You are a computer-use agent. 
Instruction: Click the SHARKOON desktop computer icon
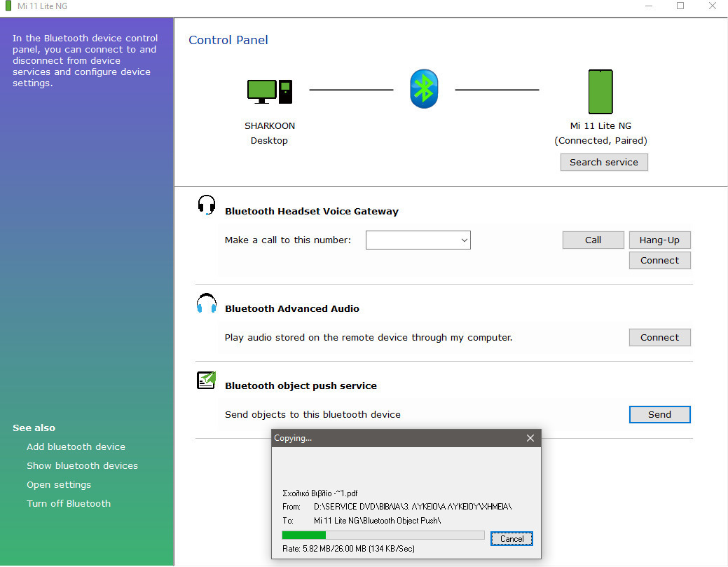pos(270,91)
